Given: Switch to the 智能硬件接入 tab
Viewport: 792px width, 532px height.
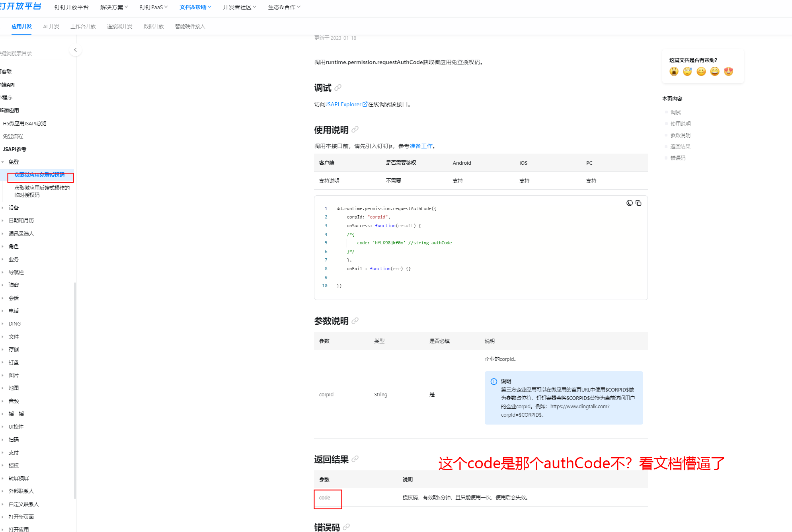Looking at the screenshot, I should tap(190, 26).
